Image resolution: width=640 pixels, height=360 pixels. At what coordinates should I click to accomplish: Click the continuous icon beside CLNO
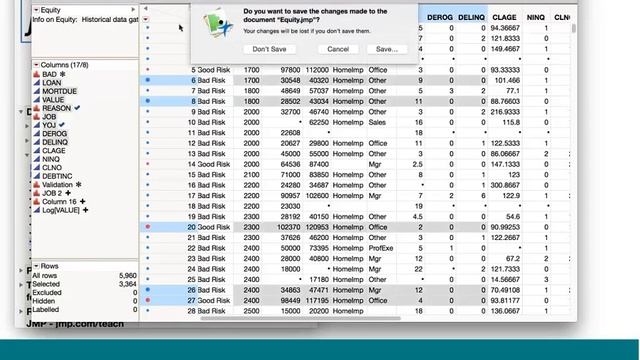tap(36, 168)
